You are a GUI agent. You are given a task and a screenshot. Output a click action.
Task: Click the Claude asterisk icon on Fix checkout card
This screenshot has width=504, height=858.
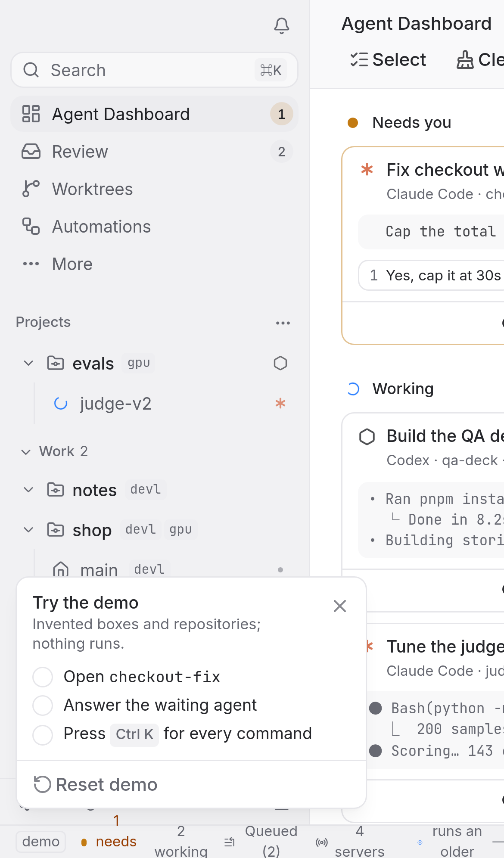point(367,170)
